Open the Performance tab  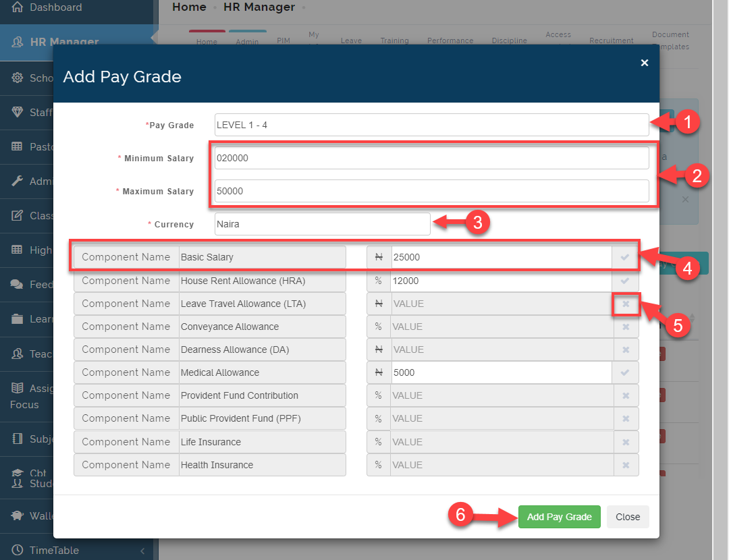pos(450,40)
